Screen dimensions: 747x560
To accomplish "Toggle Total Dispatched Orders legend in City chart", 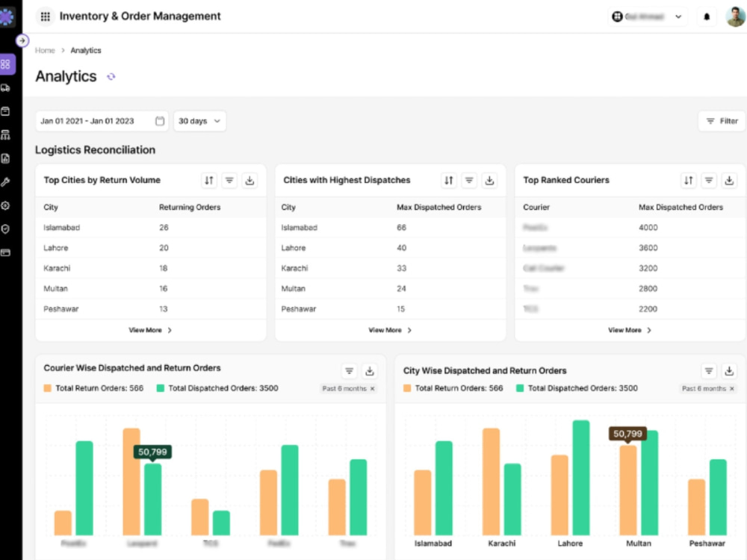I will 577,388.
